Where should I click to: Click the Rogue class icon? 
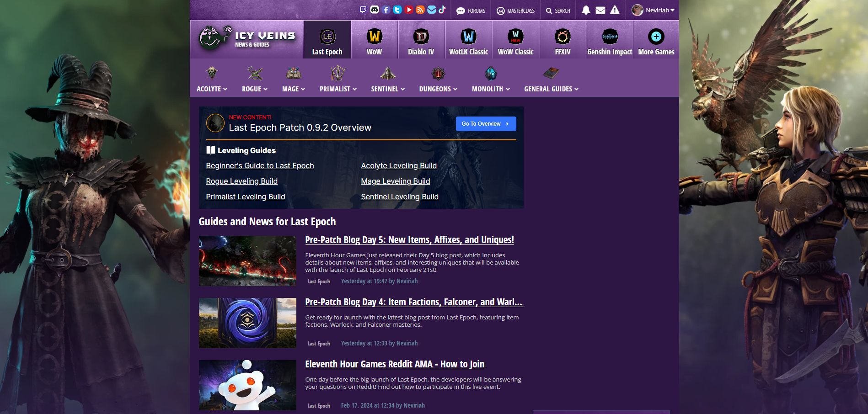(x=255, y=73)
